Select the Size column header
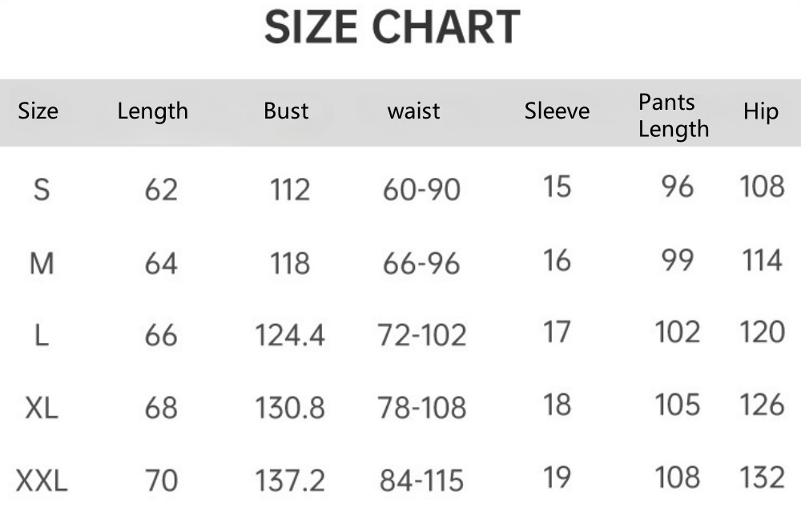The image size is (801, 532). (x=38, y=111)
